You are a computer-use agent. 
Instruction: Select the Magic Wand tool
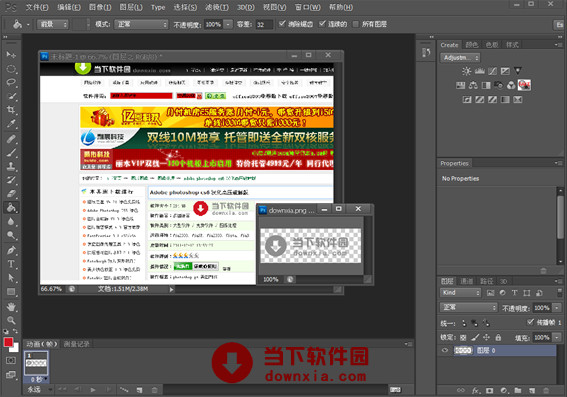tap(11, 96)
